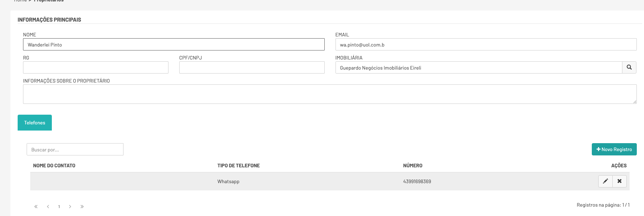Click the Registros na página counter text

[603, 205]
